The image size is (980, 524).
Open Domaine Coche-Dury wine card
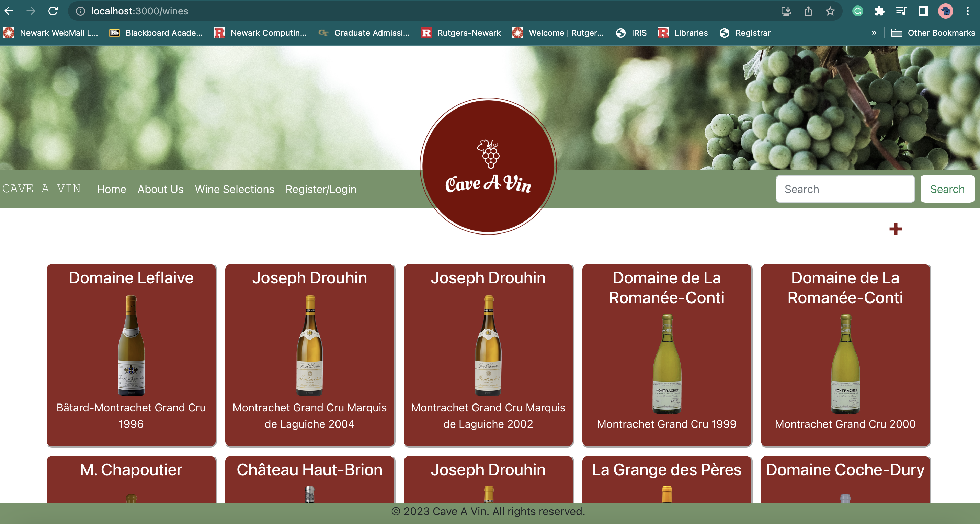845,479
